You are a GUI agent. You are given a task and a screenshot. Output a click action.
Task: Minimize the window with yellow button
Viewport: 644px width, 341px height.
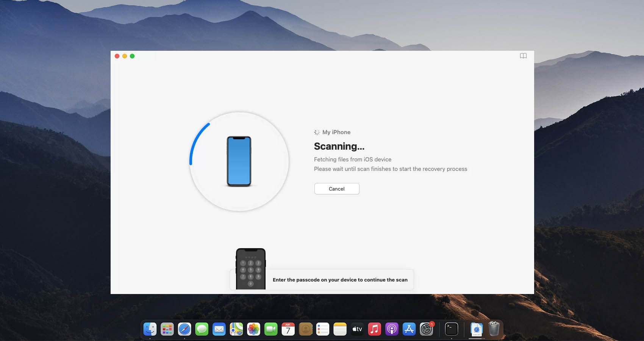pos(125,56)
